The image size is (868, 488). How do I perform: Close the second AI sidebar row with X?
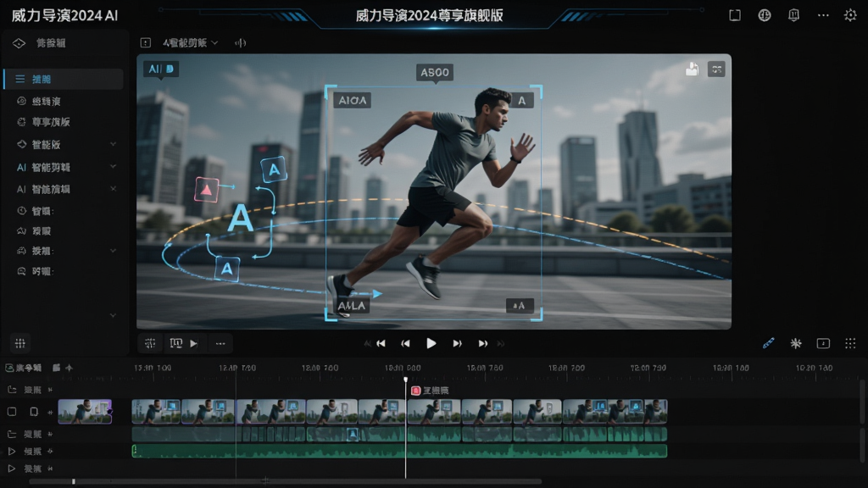(x=113, y=189)
